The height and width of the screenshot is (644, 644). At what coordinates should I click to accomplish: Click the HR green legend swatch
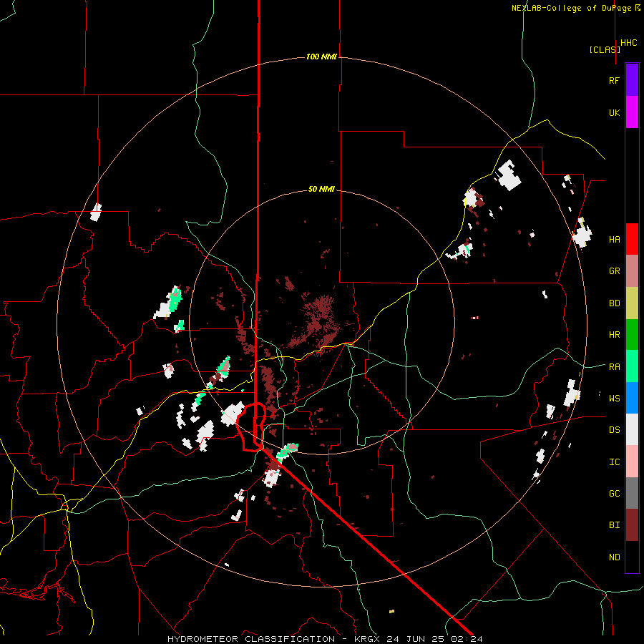(632, 335)
